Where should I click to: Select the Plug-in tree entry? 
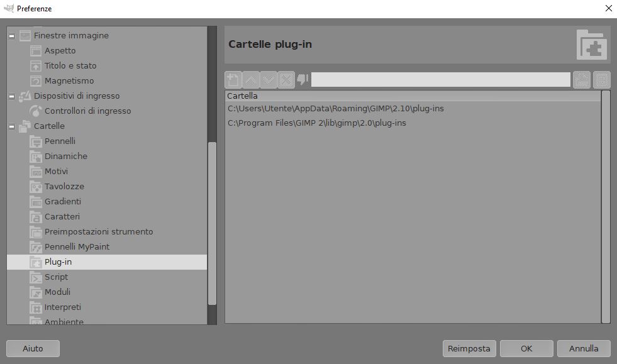click(107, 262)
